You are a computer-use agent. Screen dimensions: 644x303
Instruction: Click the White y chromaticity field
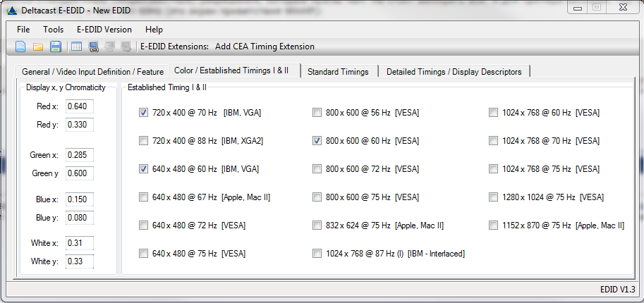coord(79,261)
